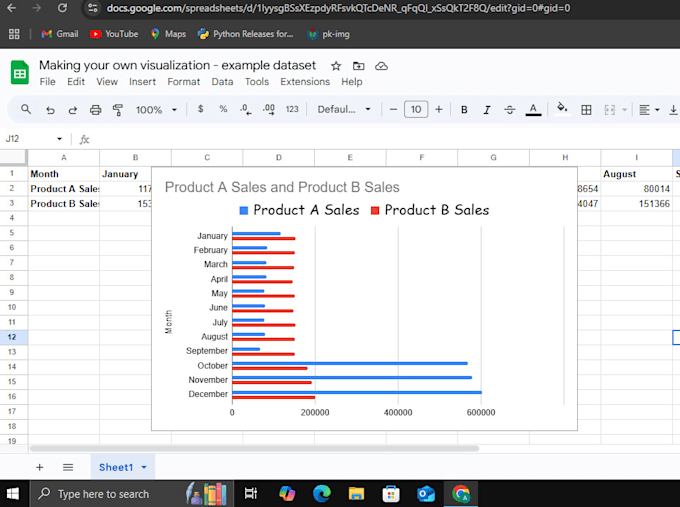Decrease font size with minus button
680x507 pixels.
(x=393, y=109)
